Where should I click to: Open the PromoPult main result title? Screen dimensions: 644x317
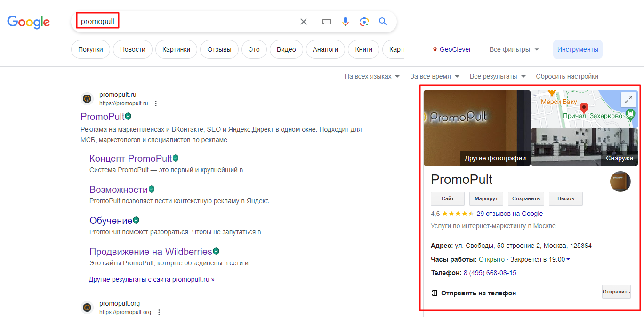click(102, 117)
